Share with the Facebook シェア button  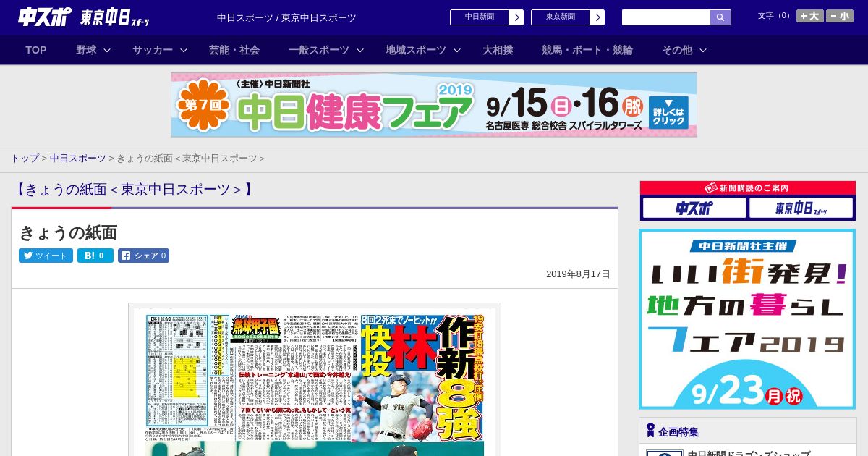click(143, 256)
